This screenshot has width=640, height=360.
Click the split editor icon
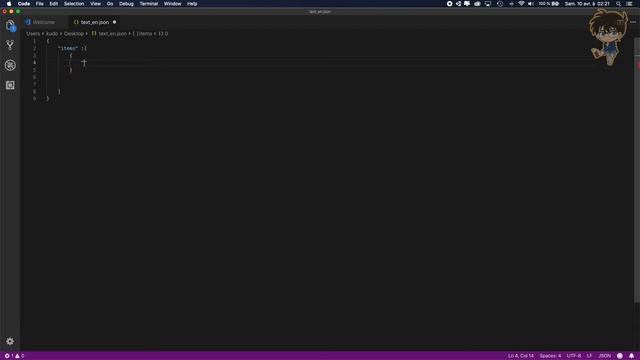click(x=620, y=22)
